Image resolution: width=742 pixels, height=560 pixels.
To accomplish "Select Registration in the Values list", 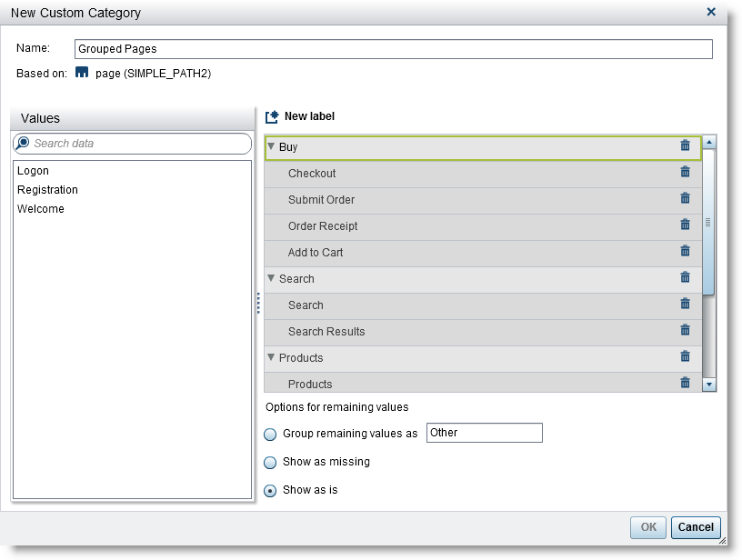I will point(47,190).
